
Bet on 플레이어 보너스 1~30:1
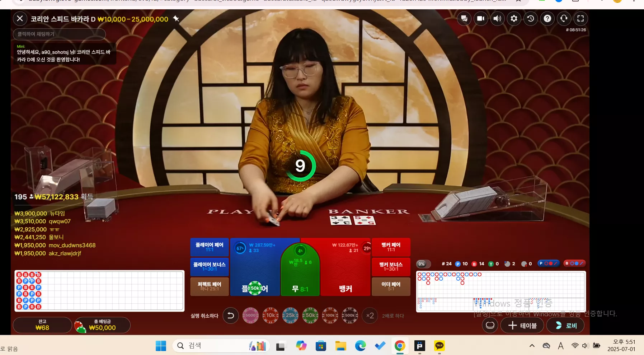point(210,267)
